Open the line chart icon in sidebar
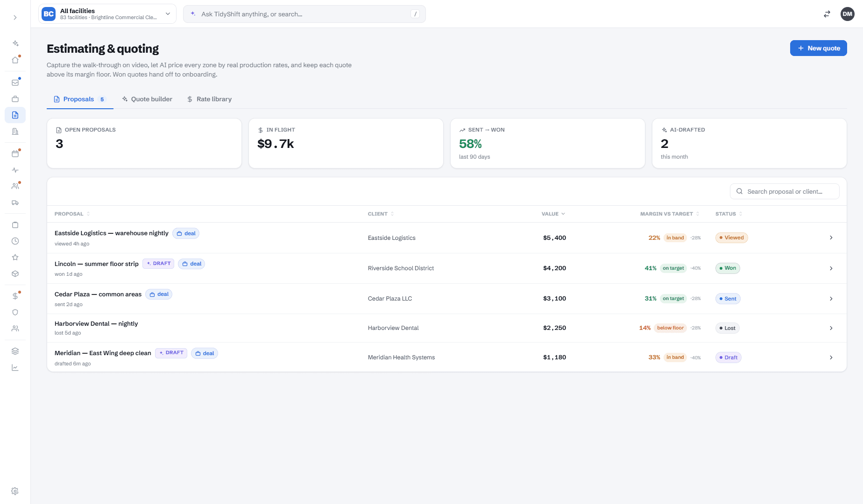This screenshot has height=504, width=863. pos(15,367)
